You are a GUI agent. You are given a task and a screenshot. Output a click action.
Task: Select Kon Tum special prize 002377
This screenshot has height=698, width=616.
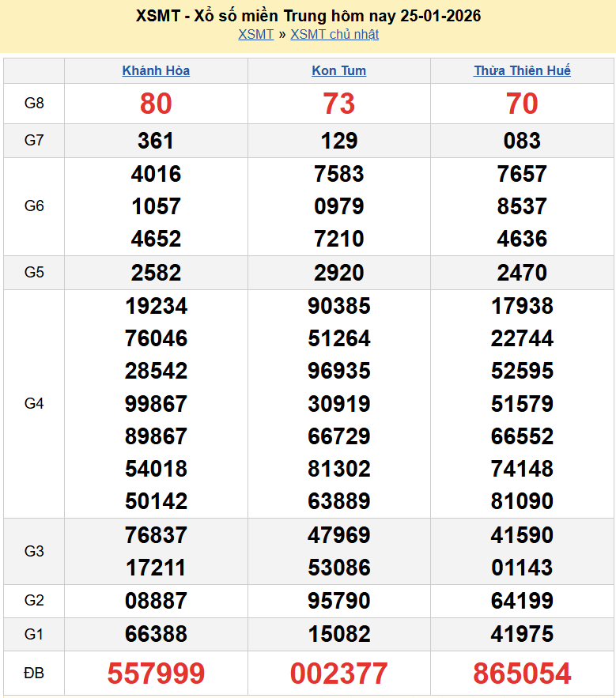tap(338, 673)
